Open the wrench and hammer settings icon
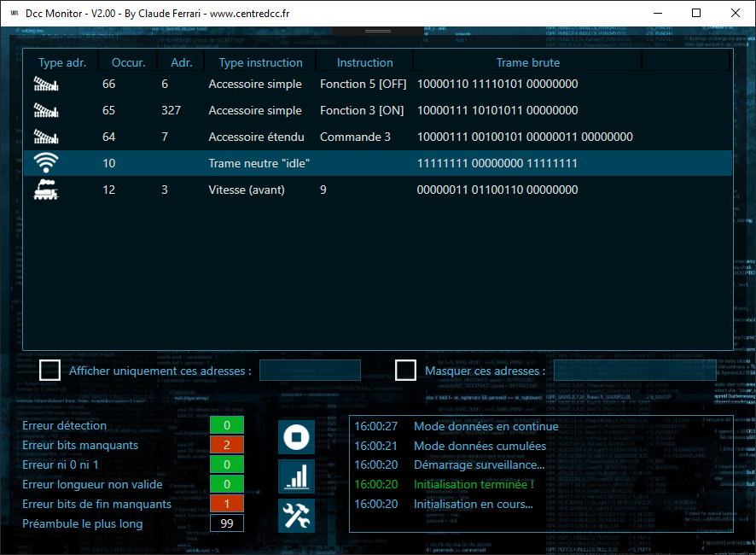Screen dimensions: 756x555 tap(296, 516)
